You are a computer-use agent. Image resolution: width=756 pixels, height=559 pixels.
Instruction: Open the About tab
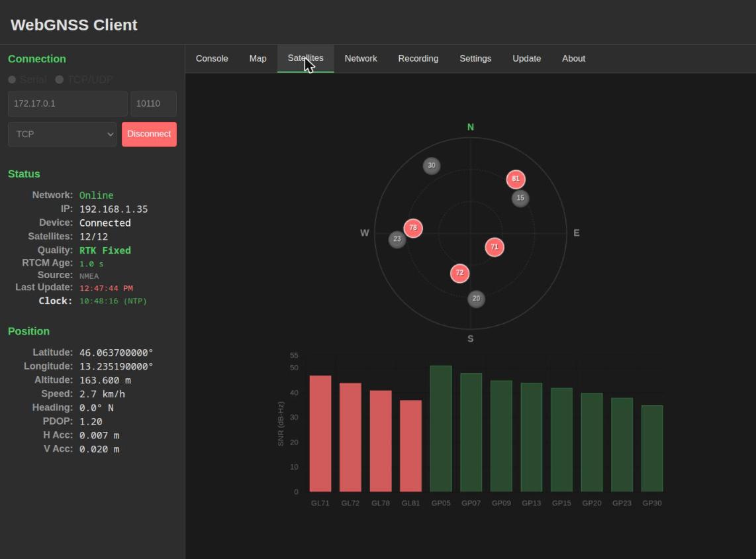click(x=573, y=58)
